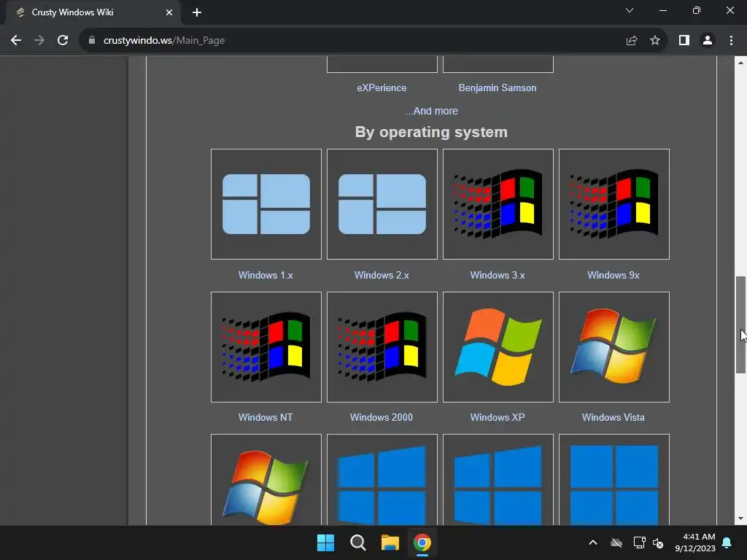Open the Windows Vista logo thumbnail
This screenshot has height=560, width=747.
tap(614, 347)
